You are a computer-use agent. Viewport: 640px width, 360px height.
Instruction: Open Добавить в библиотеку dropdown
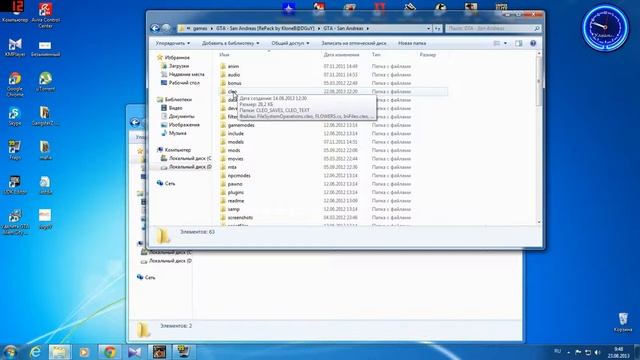[230, 43]
